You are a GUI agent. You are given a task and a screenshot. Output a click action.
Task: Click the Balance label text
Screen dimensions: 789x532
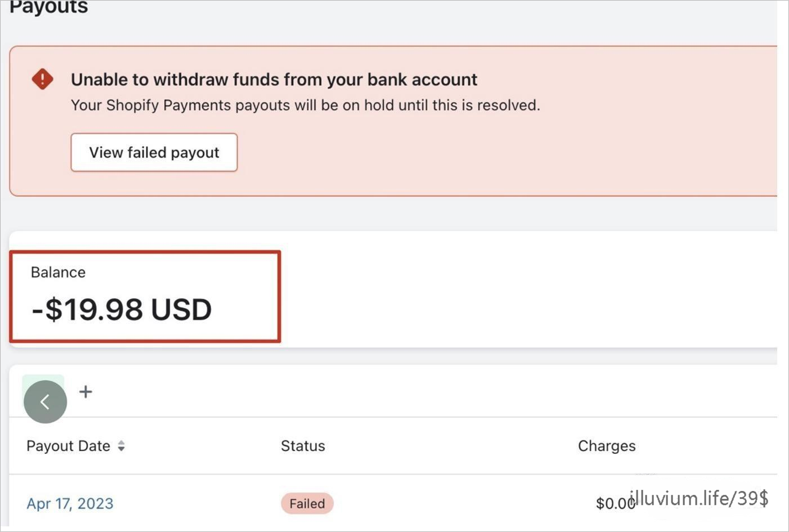(x=58, y=272)
